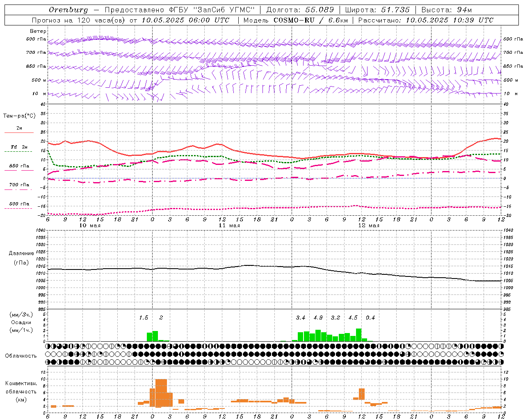Click the "850 гПа" entry in temperature legend

[x=19, y=166]
